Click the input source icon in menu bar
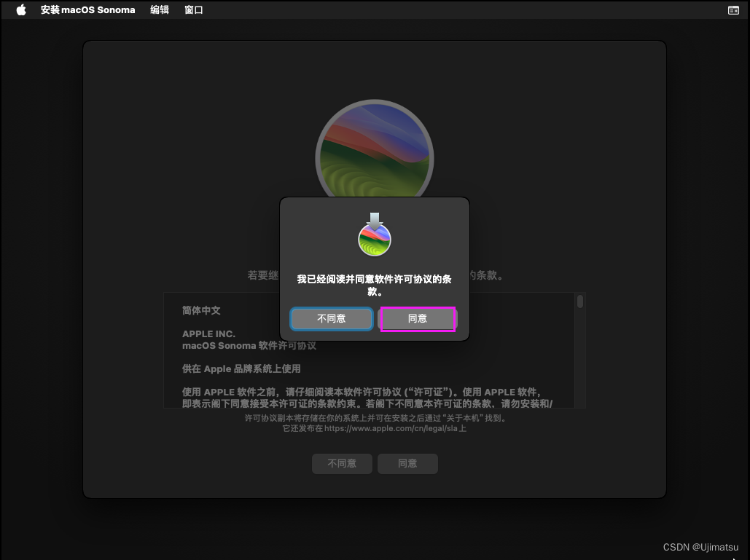Image resolution: width=750 pixels, height=560 pixels. point(733,10)
